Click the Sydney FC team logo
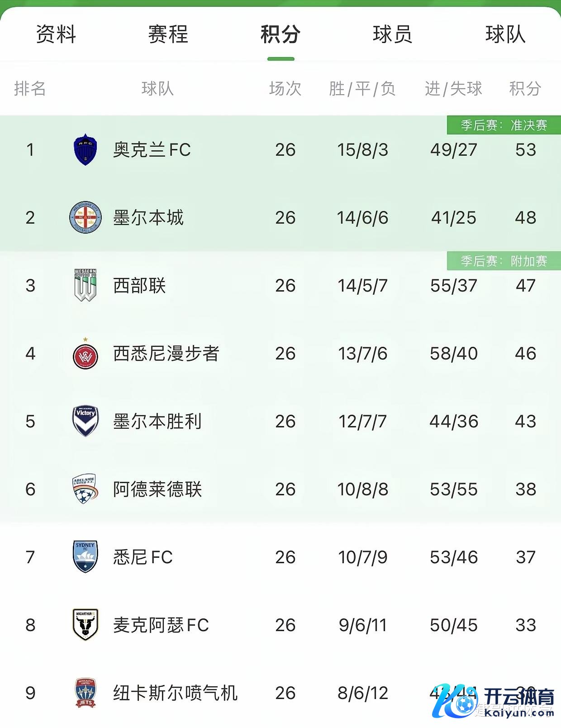Viewport: 561px width, 728px height. click(85, 557)
